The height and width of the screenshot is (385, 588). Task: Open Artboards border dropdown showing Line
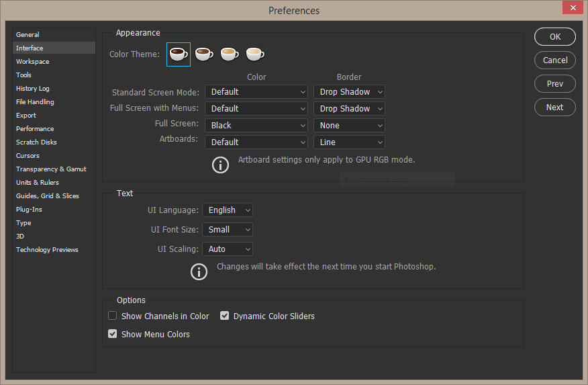(349, 142)
